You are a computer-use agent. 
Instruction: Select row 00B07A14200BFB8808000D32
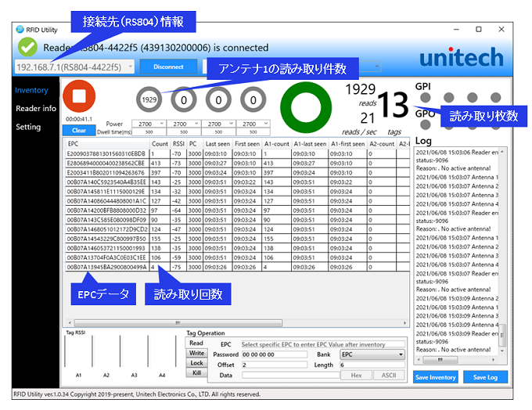click(x=238, y=210)
